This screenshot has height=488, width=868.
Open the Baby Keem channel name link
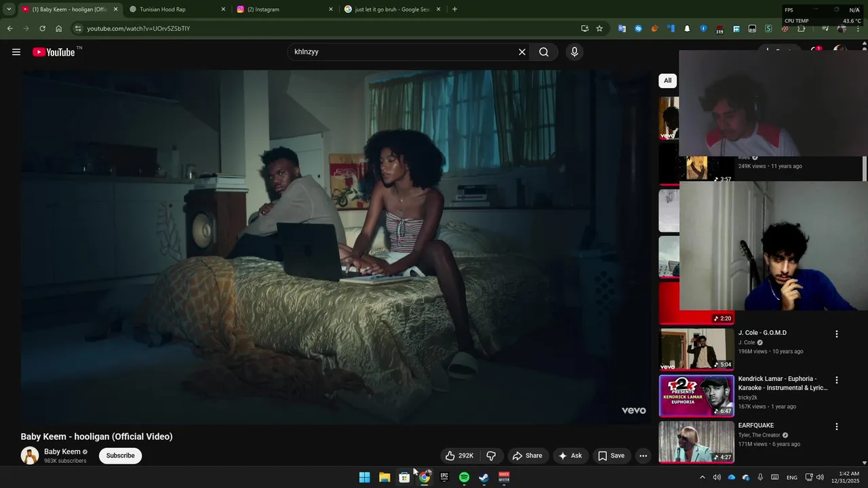point(62,451)
